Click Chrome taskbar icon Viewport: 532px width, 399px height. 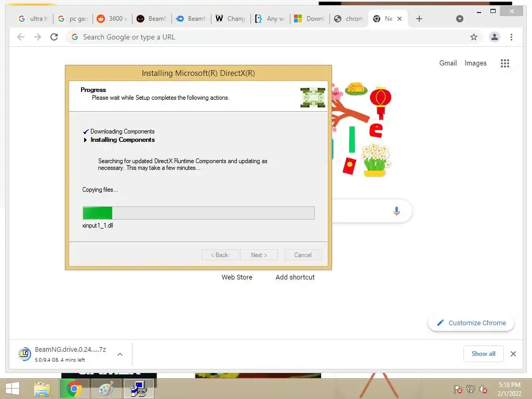tap(74, 389)
